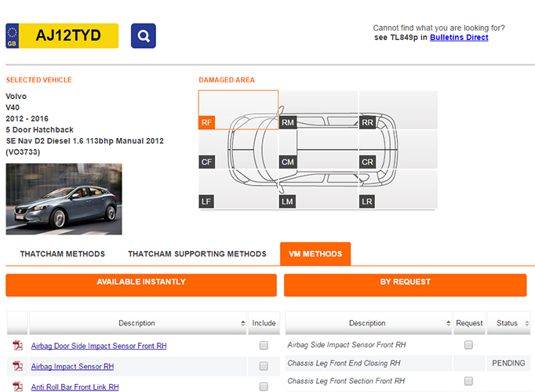
Task: Click the PENDING status cell
Action: (508, 363)
